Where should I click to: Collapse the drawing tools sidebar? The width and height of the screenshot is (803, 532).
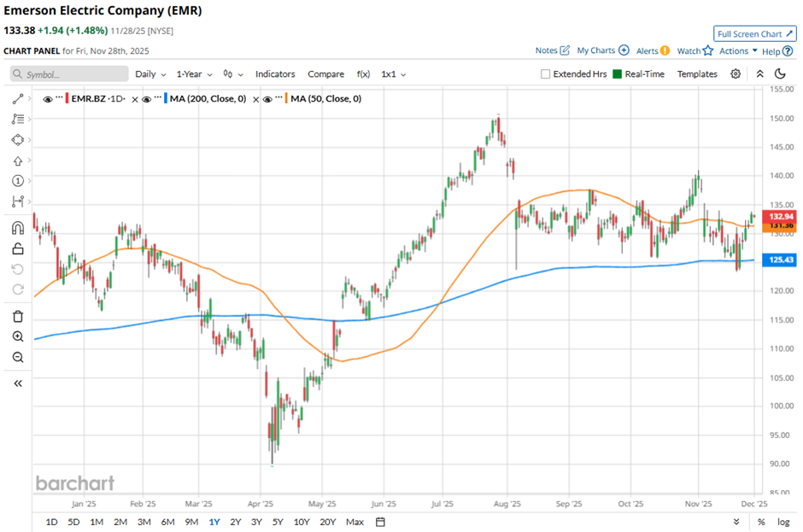coord(17,383)
